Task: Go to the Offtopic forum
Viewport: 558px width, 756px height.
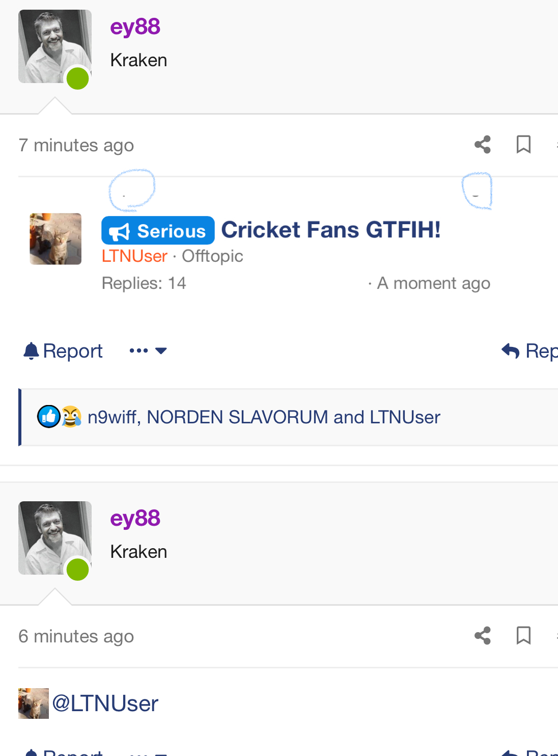Action: click(212, 256)
